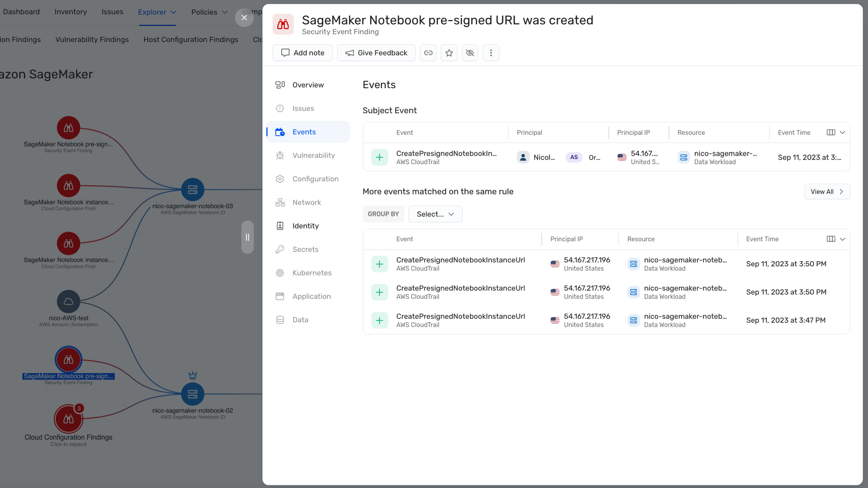Click resource icon in the 3:47 PM row
868x488 pixels.
pyautogui.click(x=634, y=321)
